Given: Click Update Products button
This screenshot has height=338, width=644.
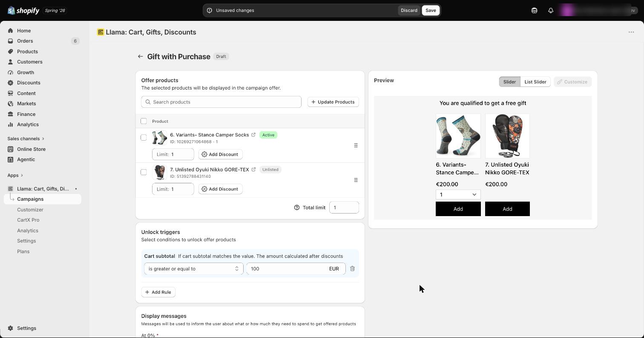Looking at the screenshot, I should click(x=333, y=102).
